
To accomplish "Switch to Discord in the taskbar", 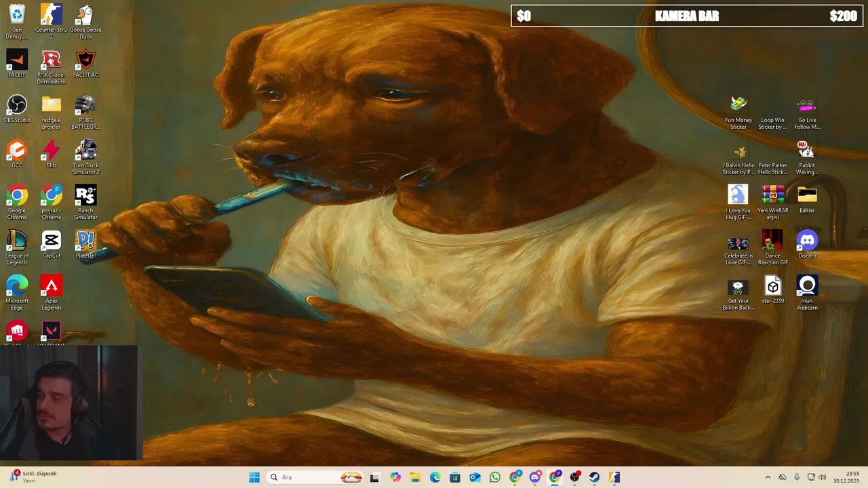I will point(535,477).
